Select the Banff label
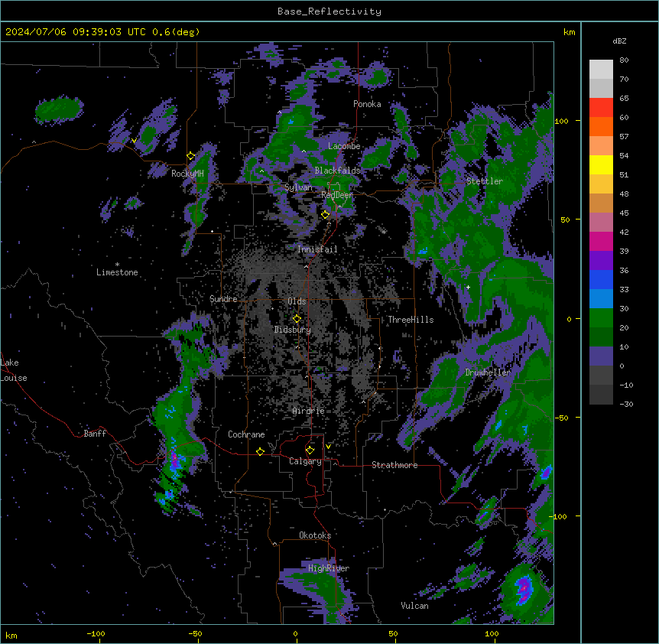659x644 pixels. click(x=95, y=434)
